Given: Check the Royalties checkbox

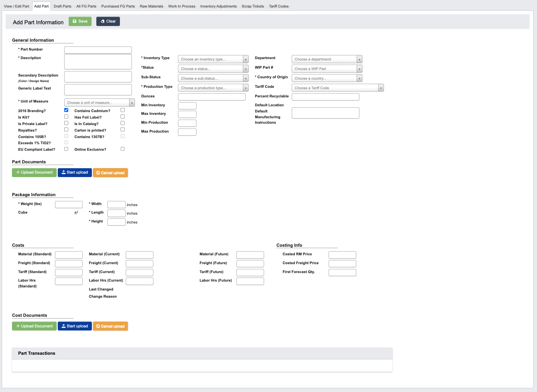Looking at the screenshot, I should [x=66, y=130].
